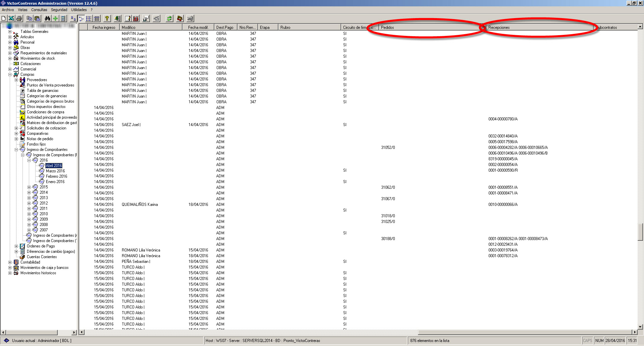Image resolution: width=644 pixels, height=346 pixels.
Task: Click the green refresh arrows icon
Action: (x=169, y=18)
